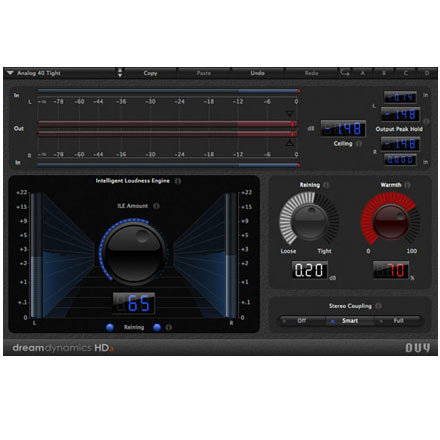This screenshot has height=440, width=440.
Task: Click the Undo button
Action: pyautogui.click(x=257, y=73)
